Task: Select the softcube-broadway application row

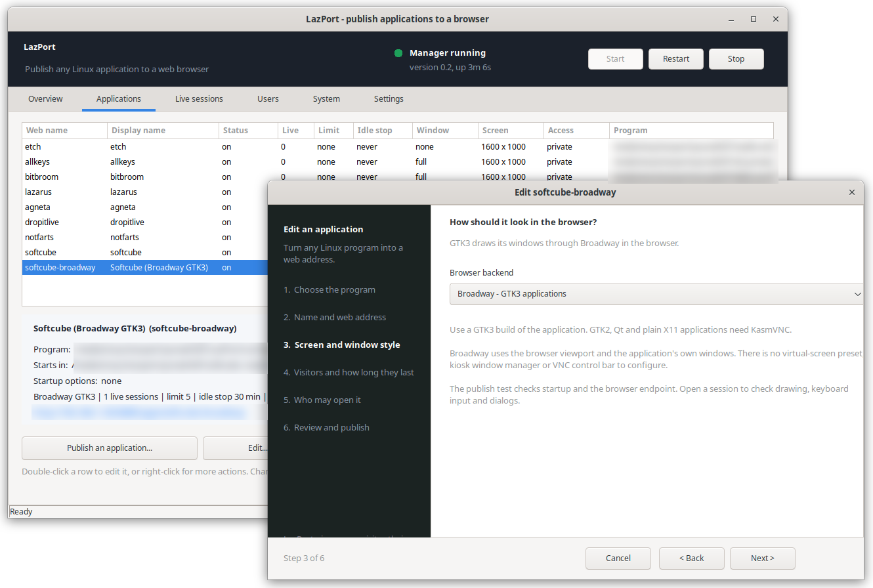Action: pos(145,268)
